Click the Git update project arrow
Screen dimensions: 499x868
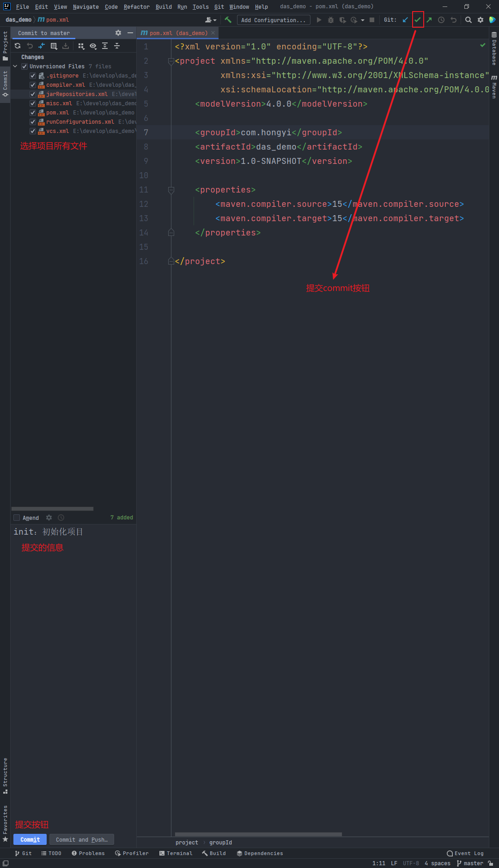[x=405, y=20]
